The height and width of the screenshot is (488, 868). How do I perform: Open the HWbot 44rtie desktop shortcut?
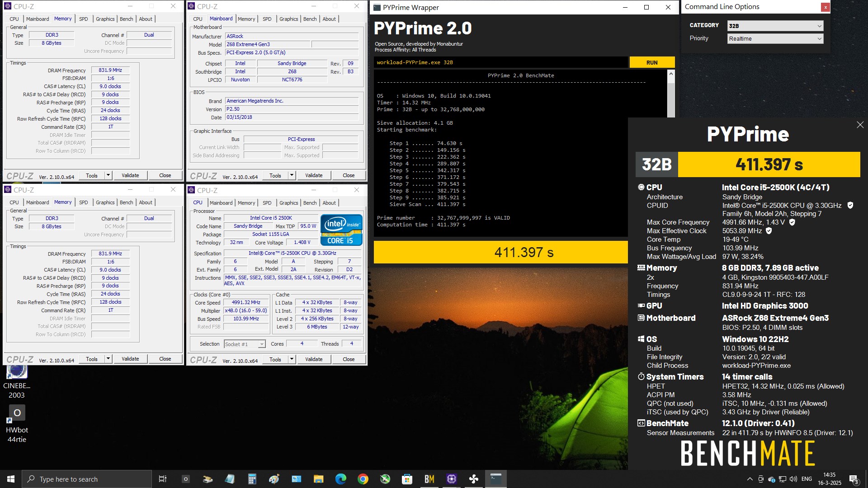17,423
